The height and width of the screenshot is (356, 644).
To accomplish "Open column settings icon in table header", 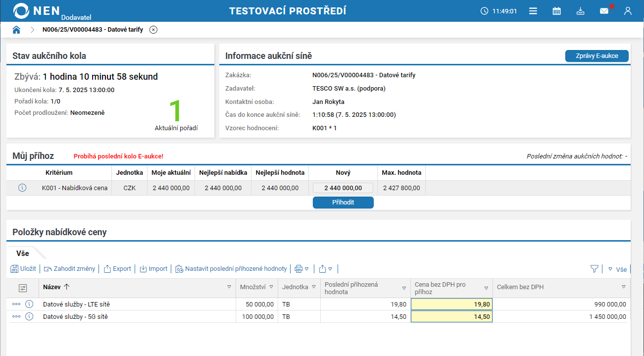I will pyautogui.click(x=23, y=288).
